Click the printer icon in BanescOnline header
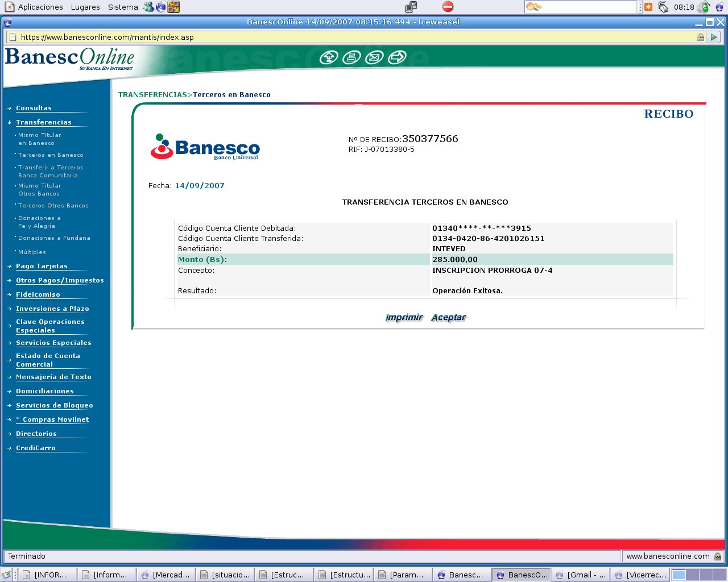728x582 pixels. 351,57
